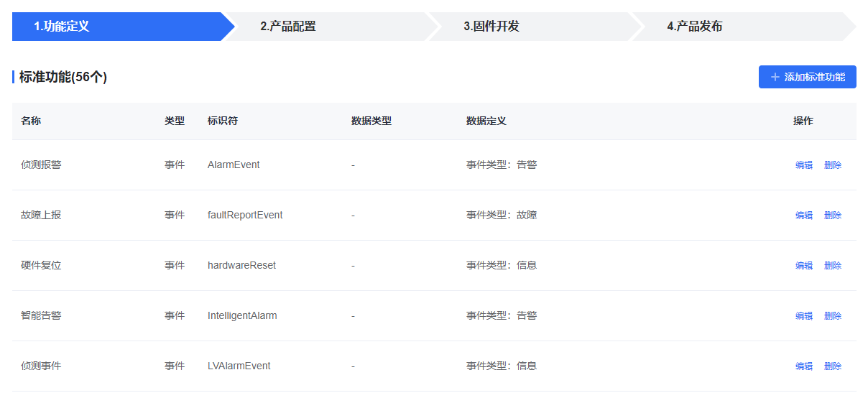Edit the 侦测事件 LVAlarmEvent row

[804, 366]
